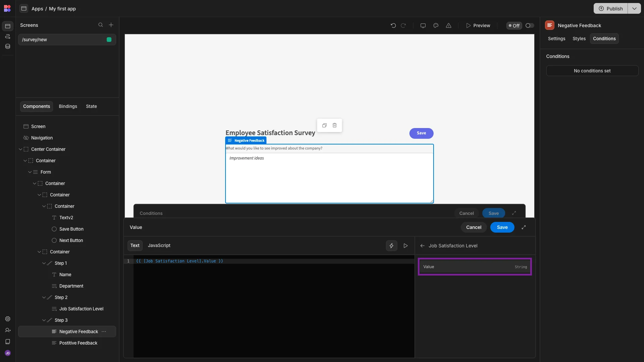Add a new screen with plus icon
Image resolution: width=644 pixels, height=362 pixels.
(111, 25)
